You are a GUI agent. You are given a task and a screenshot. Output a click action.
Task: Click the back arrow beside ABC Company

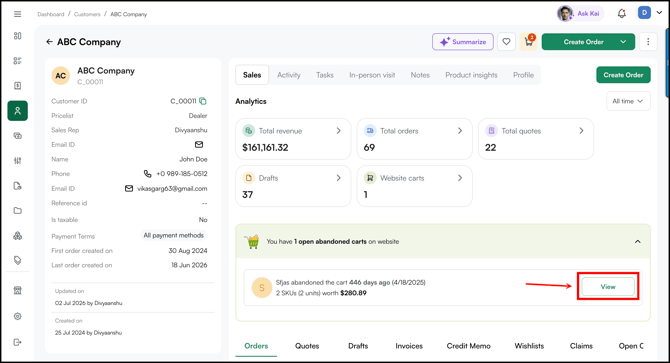coord(49,42)
